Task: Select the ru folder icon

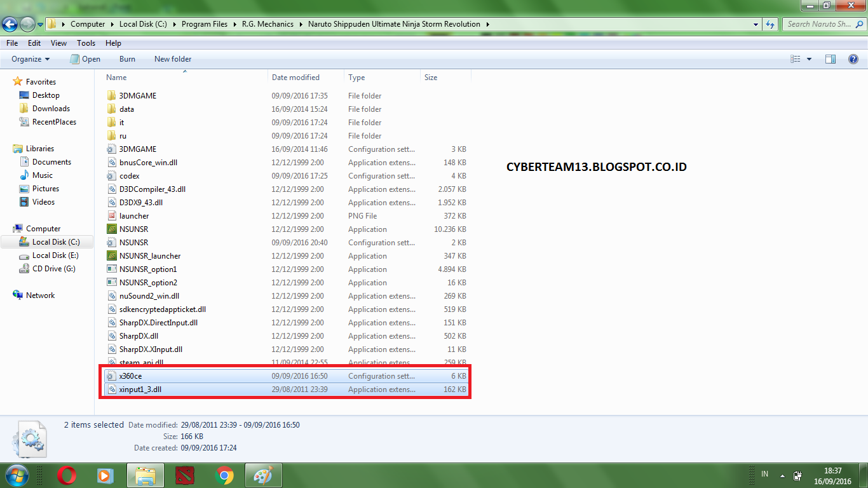Action: [x=111, y=136]
